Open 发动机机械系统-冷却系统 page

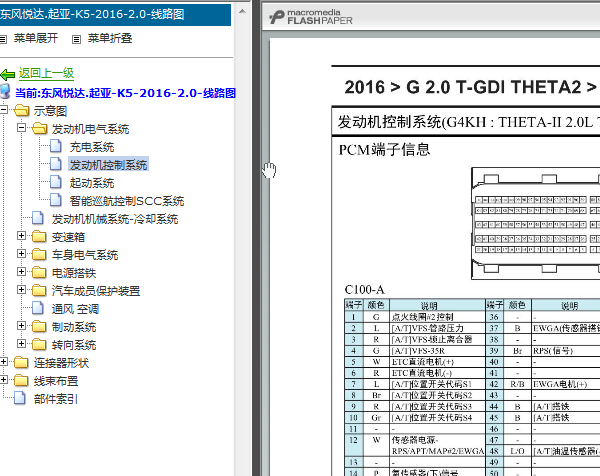(x=115, y=219)
